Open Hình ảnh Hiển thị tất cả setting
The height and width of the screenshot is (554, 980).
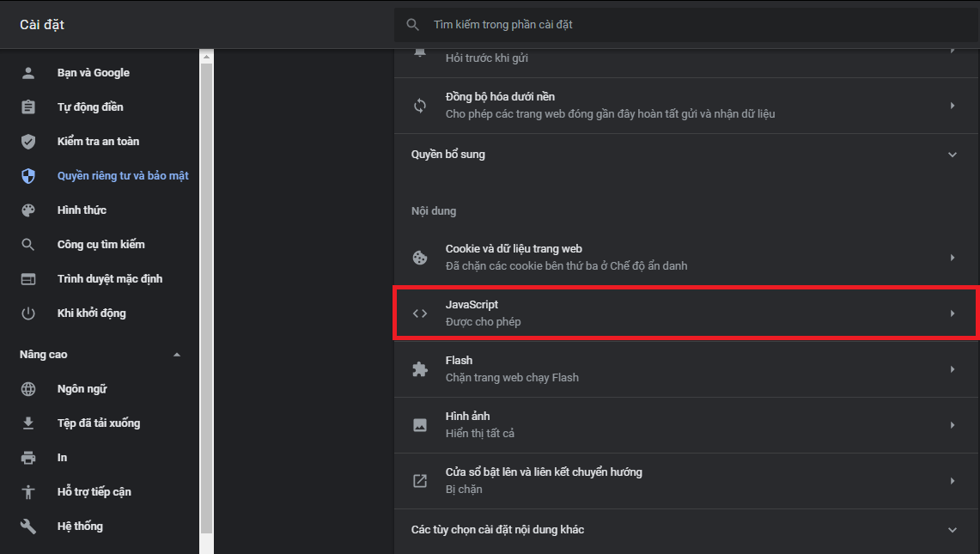pyautogui.click(x=686, y=425)
